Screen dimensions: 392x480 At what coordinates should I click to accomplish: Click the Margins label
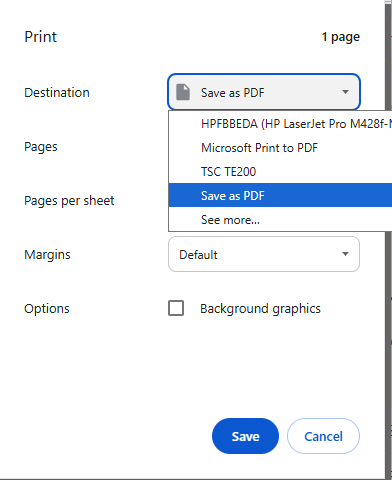(x=47, y=255)
